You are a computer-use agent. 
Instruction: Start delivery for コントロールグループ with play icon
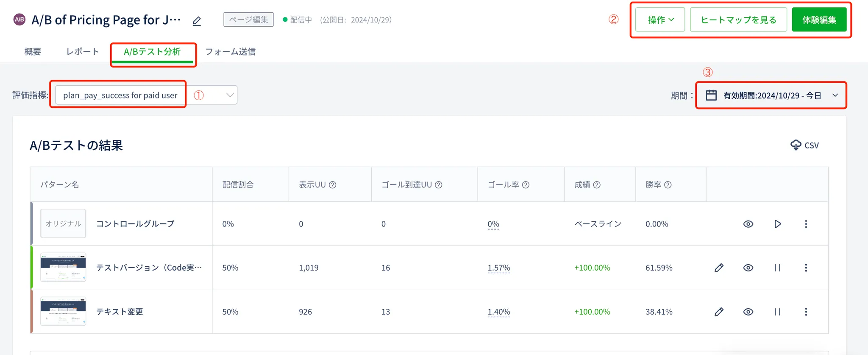click(x=777, y=224)
